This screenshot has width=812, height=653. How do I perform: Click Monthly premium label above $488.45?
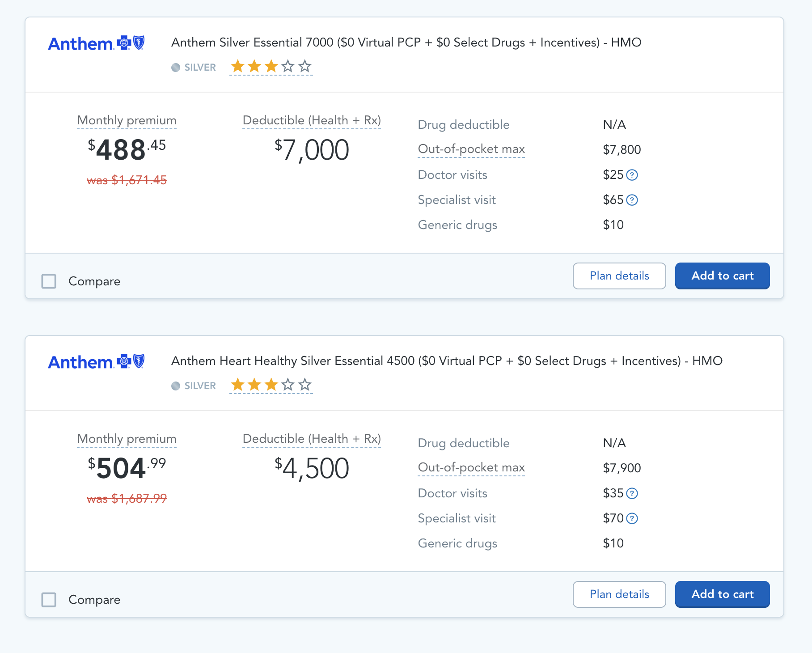127,120
